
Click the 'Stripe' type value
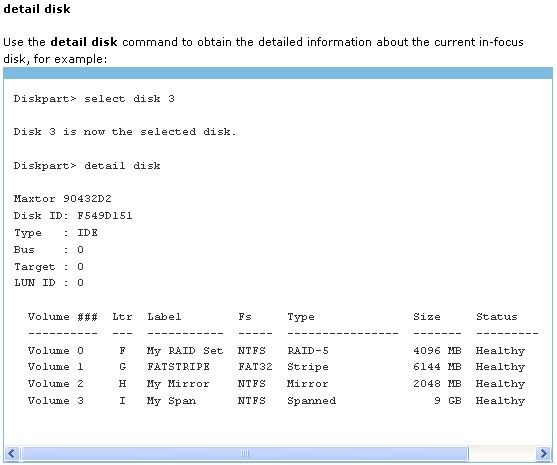point(308,367)
